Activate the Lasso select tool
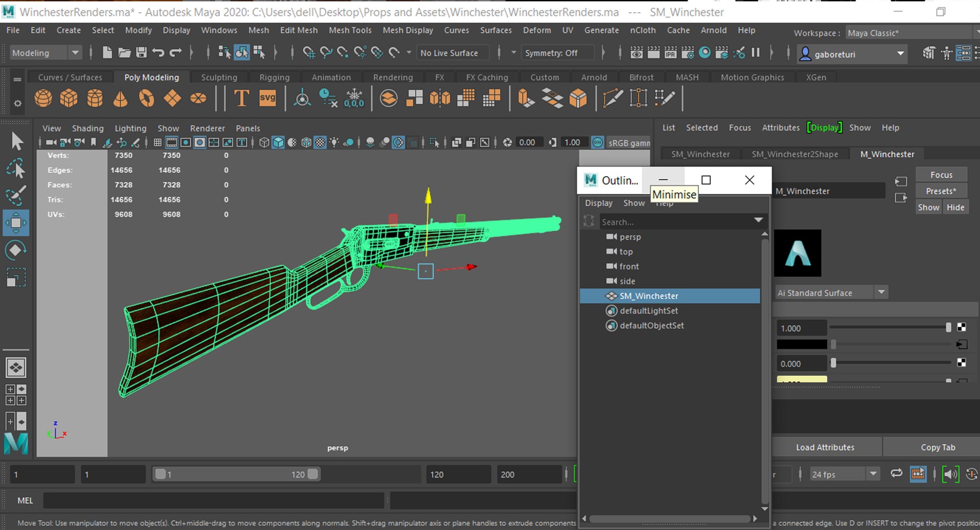This screenshot has height=530, width=980. click(x=16, y=168)
